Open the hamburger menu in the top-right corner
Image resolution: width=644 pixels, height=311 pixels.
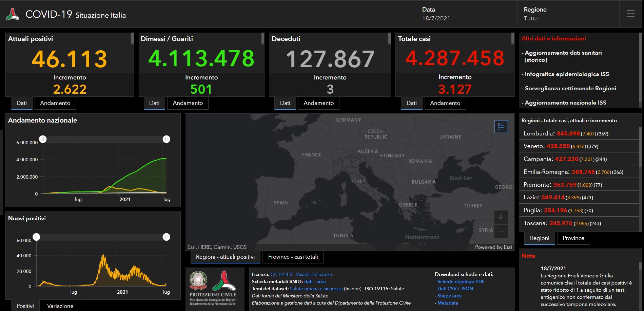631,14
